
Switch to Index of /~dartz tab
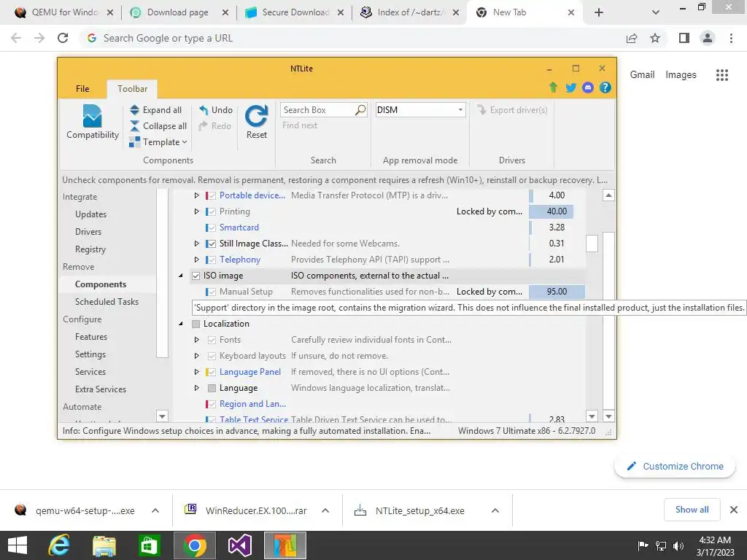click(409, 12)
